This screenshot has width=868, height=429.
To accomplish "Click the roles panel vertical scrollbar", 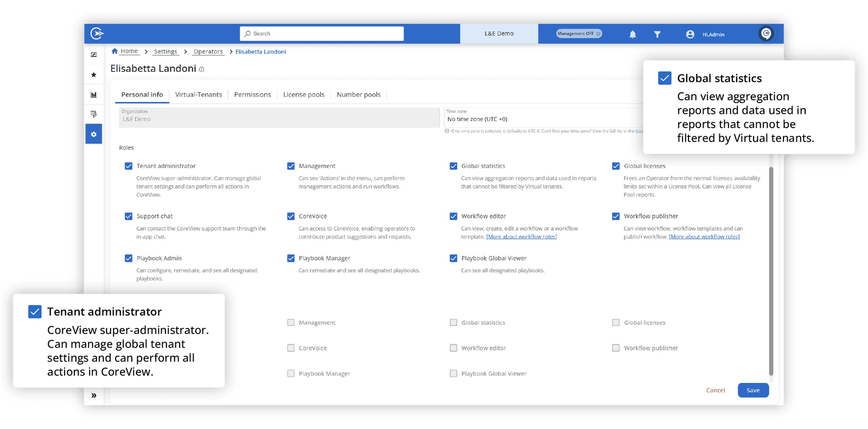I will point(771,272).
